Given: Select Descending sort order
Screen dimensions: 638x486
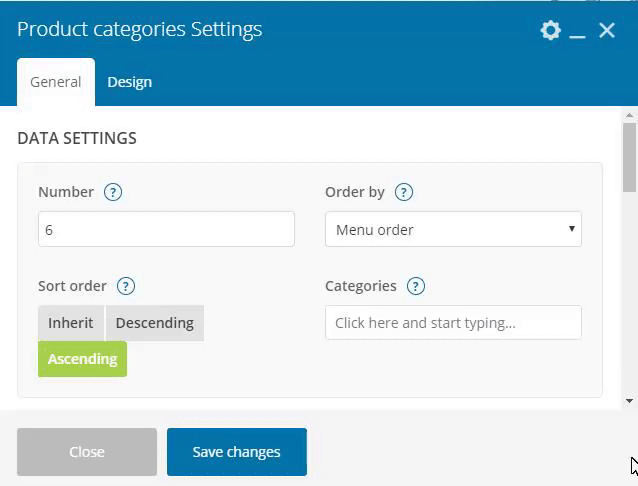Looking at the screenshot, I should [154, 323].
